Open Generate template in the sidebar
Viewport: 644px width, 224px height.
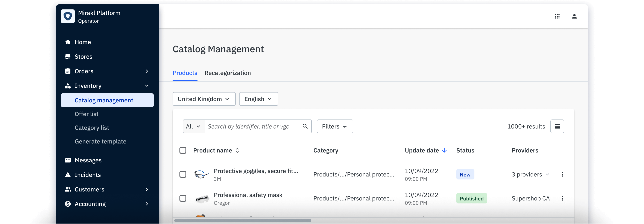(100, 141)
